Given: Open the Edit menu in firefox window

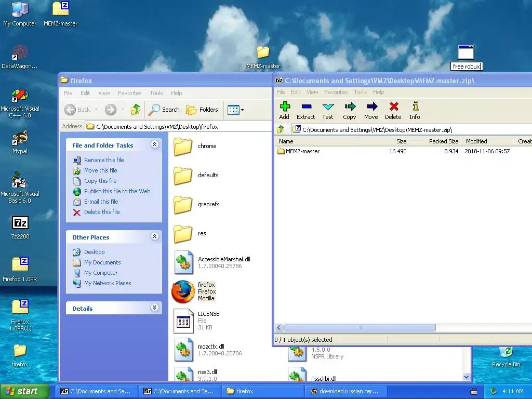Looking at the screenshot, I should pos(85,93).
